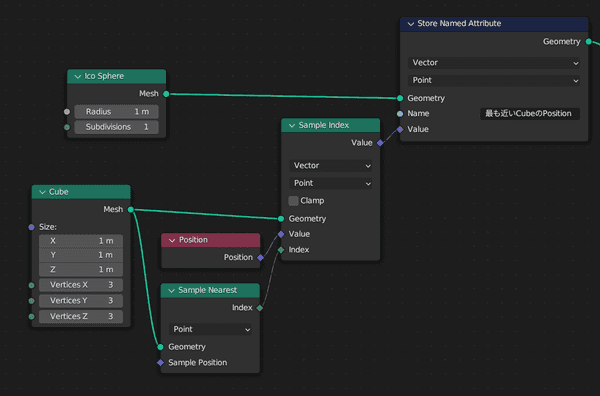Click Store Named Attribute Value input socket
The image size is (600, 396).
(x=400, y=129)
